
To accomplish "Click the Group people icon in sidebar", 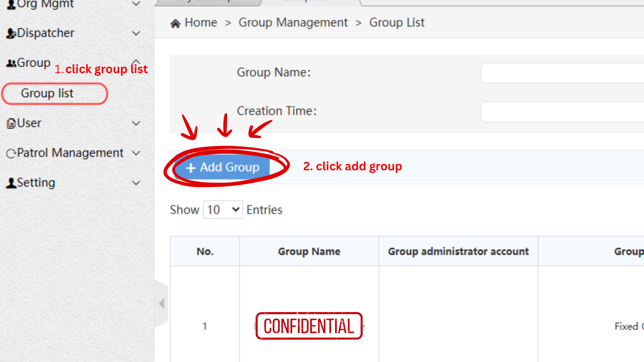I will pos(11,63).
